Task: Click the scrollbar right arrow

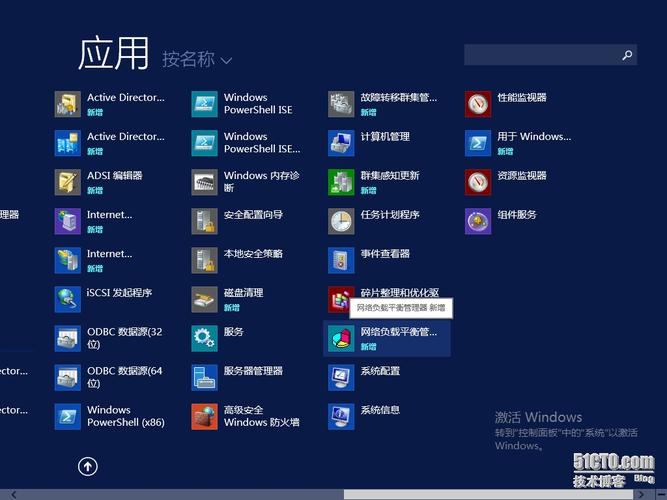Action: pyautogui.click(x=642, y=494)
